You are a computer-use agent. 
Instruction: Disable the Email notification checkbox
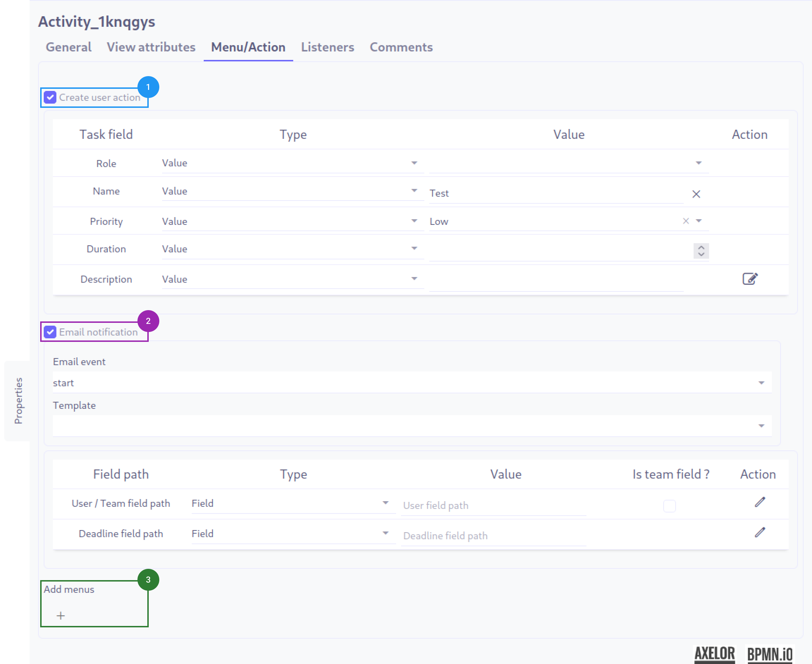[x=50, y=332]
